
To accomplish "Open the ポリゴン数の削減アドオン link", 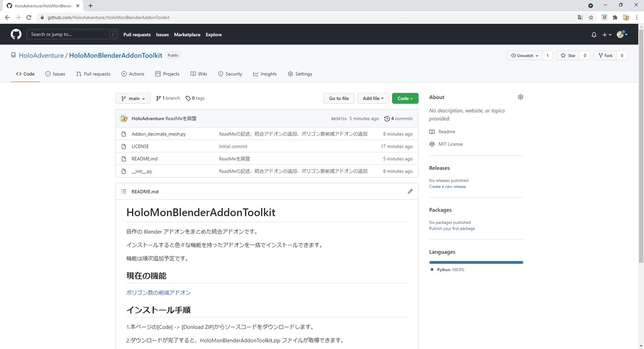I will pos(158,293).
